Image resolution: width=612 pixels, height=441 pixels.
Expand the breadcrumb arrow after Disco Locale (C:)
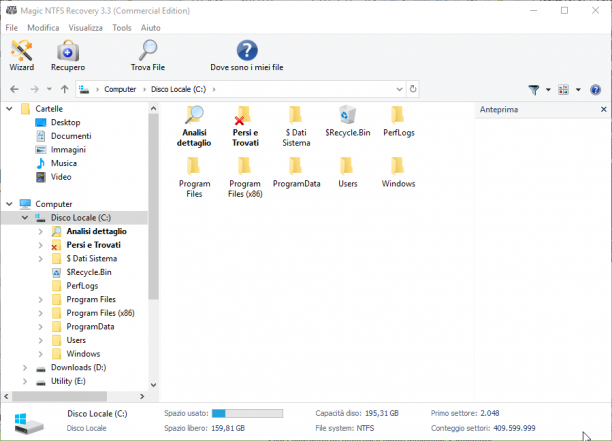point(214,89)
